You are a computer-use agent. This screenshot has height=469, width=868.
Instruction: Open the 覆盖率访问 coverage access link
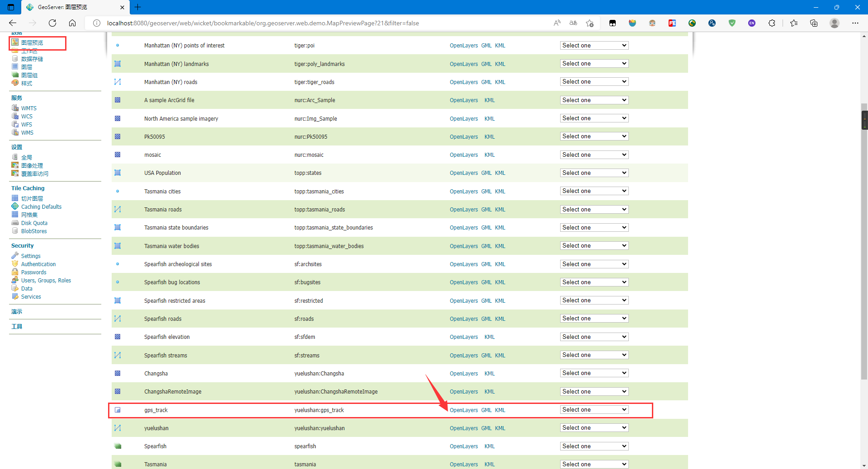[35, 174]
